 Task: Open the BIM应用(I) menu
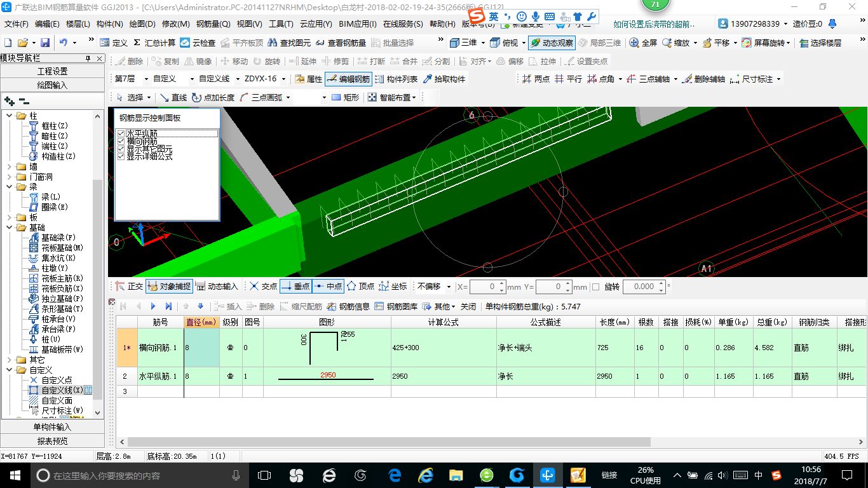358,24
